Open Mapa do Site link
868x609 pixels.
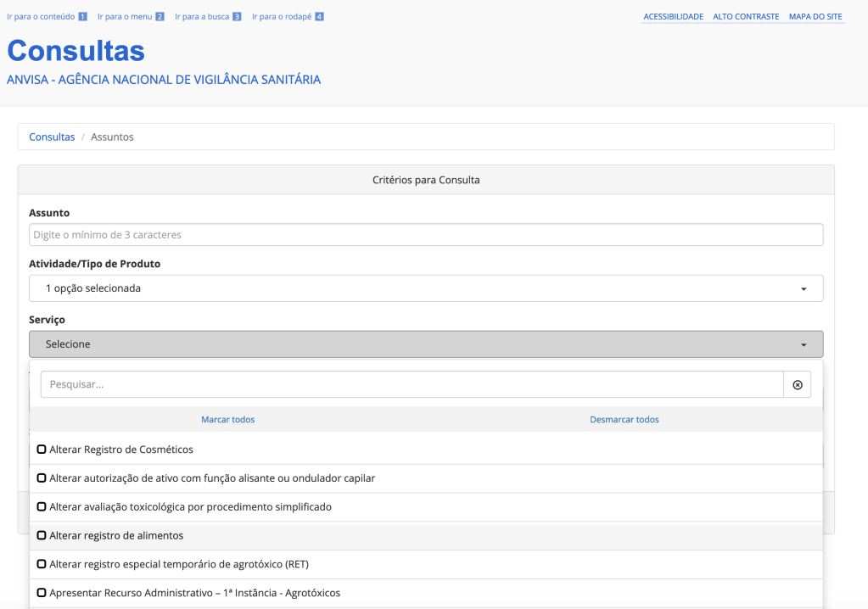pyautogui.click(x=815, y=17)
